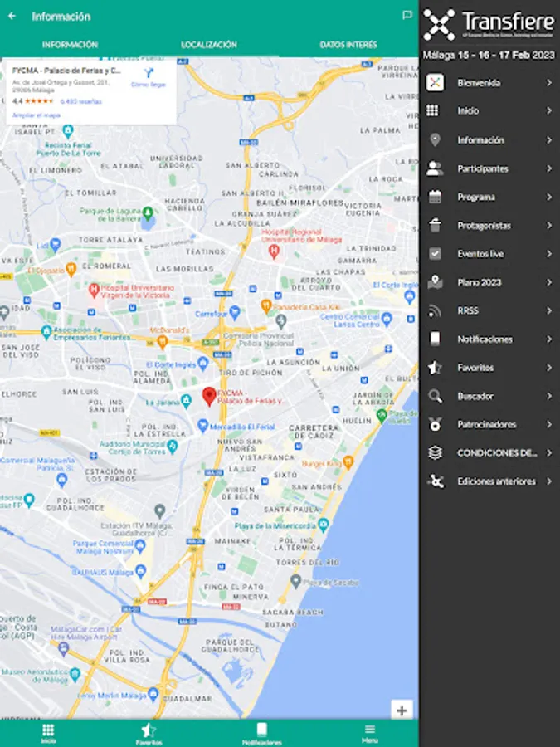Viewport: 560px width, 747px height.
Task: Switch to the LOCALIZACIÓN tab
Action: point(209,45)
